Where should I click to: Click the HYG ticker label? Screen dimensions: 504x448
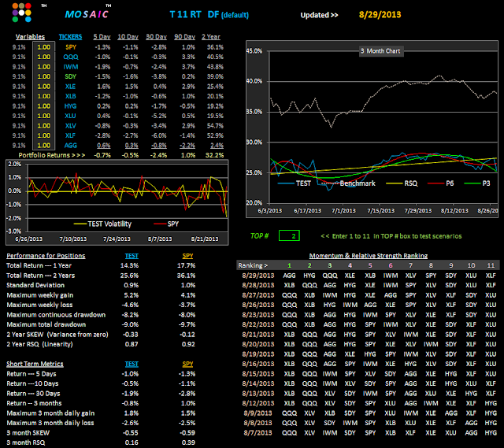pyautogui.click(x=71, y=106)
